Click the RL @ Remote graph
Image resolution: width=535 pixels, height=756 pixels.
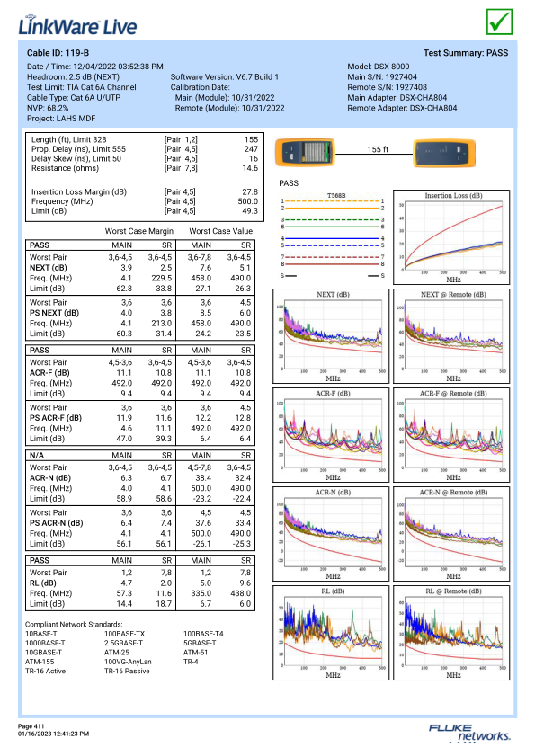(x=451, y=633)
